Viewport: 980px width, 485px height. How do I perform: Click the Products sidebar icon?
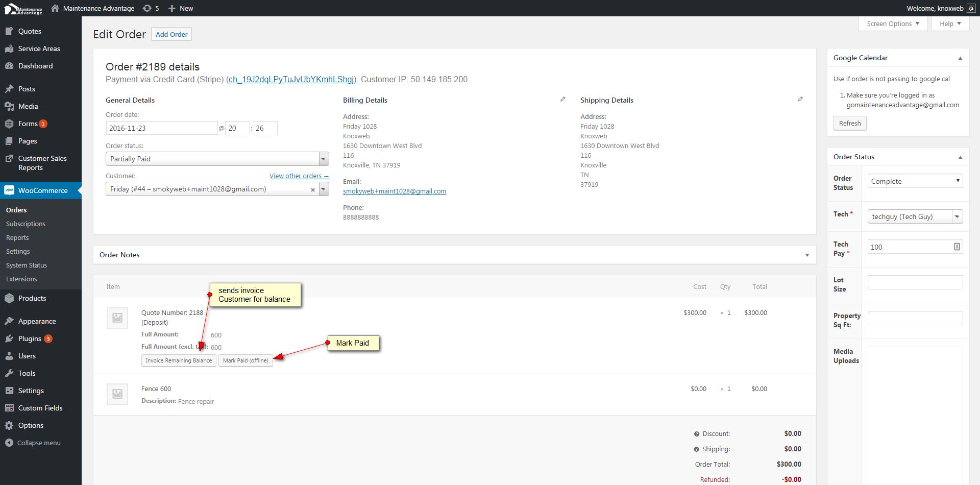coord(9,298)
